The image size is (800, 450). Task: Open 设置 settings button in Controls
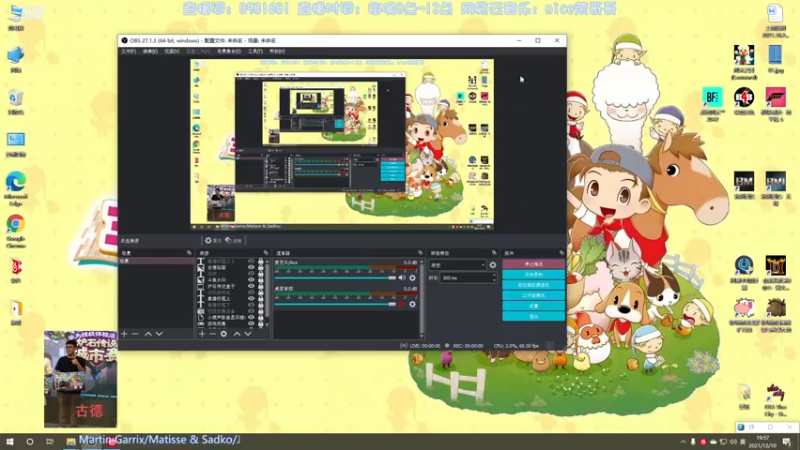(x=534, y=306)
